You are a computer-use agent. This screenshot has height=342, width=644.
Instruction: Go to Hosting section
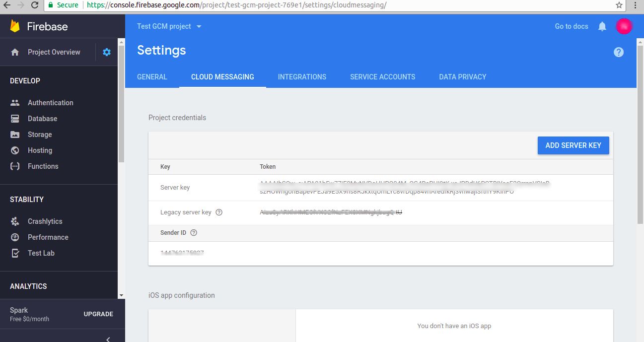(40, 150)
